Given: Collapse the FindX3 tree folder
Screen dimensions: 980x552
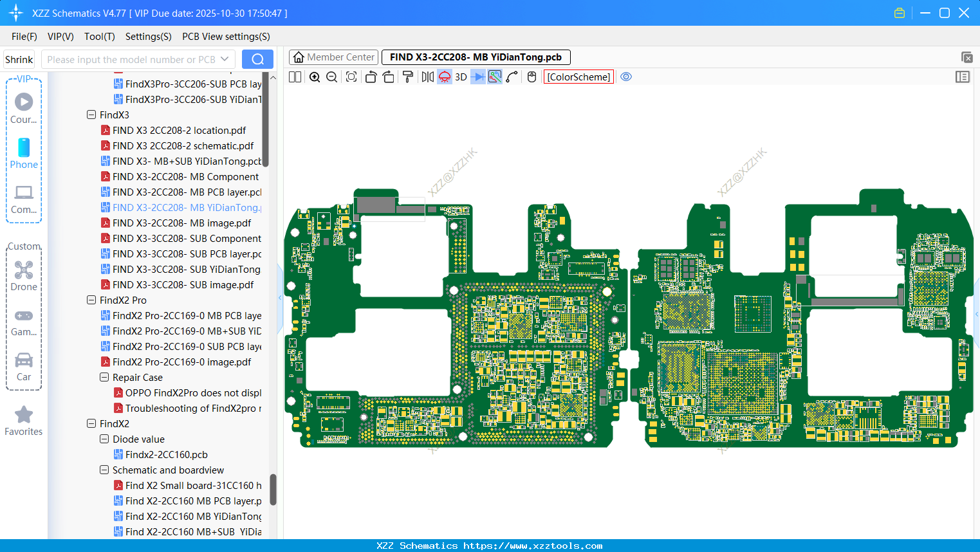Looking at the screenshot, I should click(91, 115).
